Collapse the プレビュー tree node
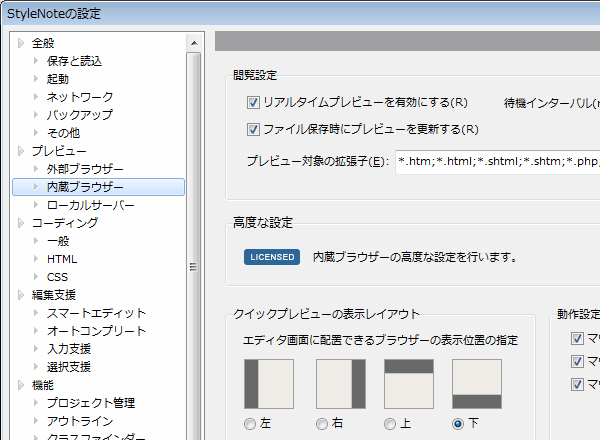 click(x=21, y=151)
